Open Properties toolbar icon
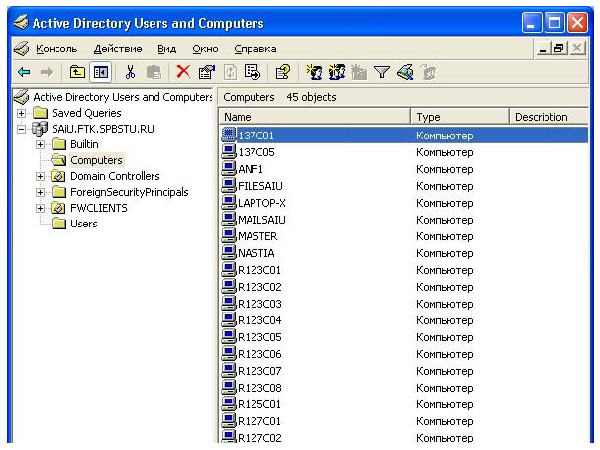Viewport: 600px width, 450px height. coord(207,72)
